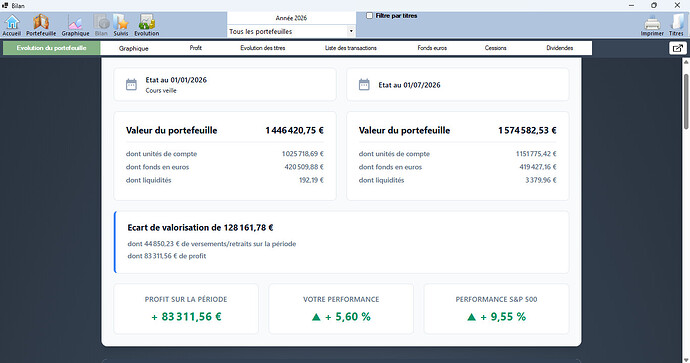Click the value 1 574 582,53 €
This screenshot has width=690, height=363.
tap(527, 130)
